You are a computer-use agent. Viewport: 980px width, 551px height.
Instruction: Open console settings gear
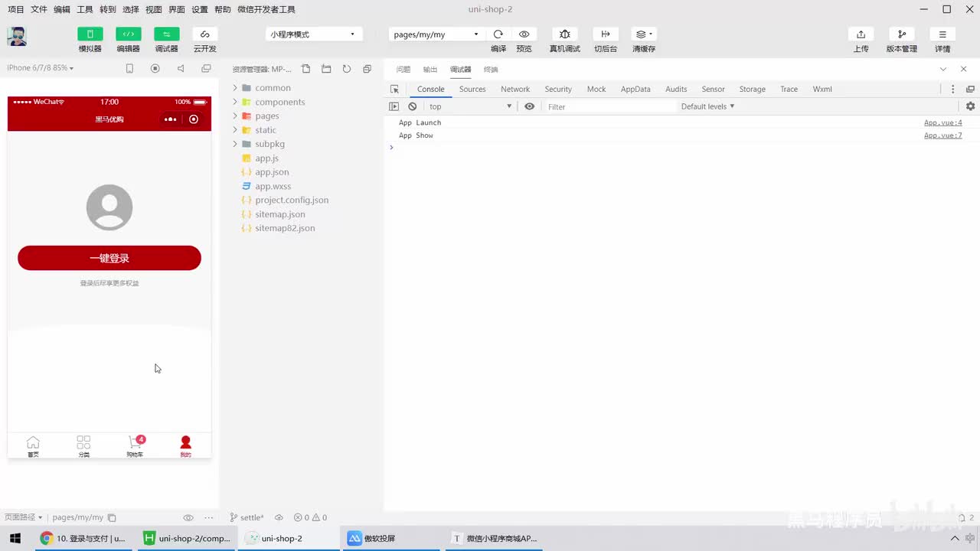tap(970, 106)
